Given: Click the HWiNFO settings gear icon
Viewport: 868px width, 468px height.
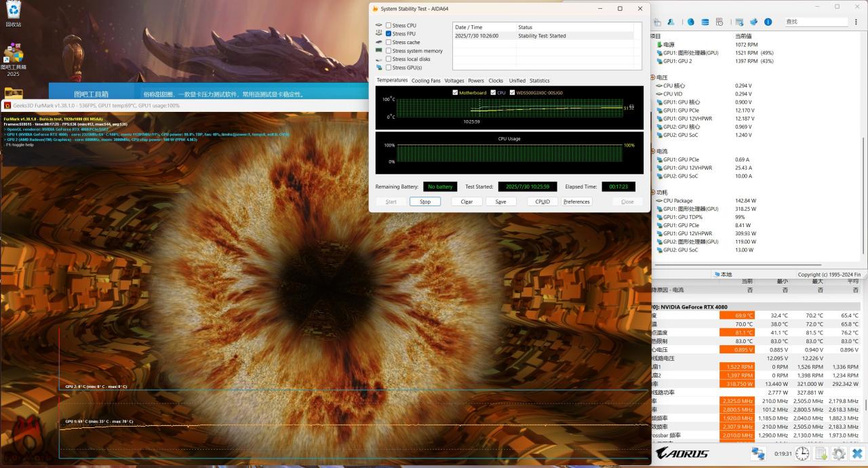Looking at the screenshot, I should tap(839, 454).
